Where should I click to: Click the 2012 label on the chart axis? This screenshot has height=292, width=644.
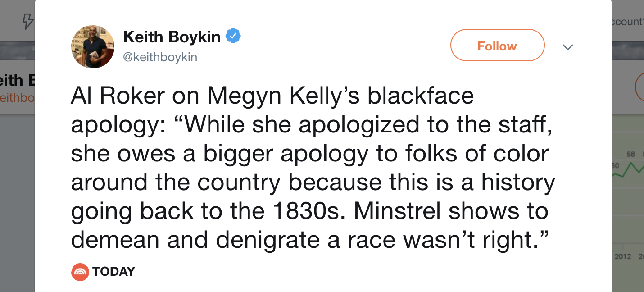click(x=623, y=256)
